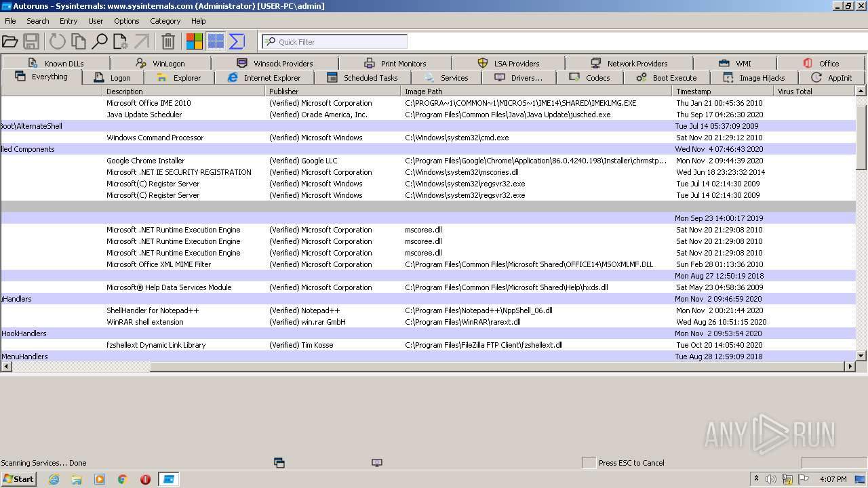Open Internet Explorer from the taskbar
The height and width of the screenshot is (488, 868).
click(x=54, y=479)
